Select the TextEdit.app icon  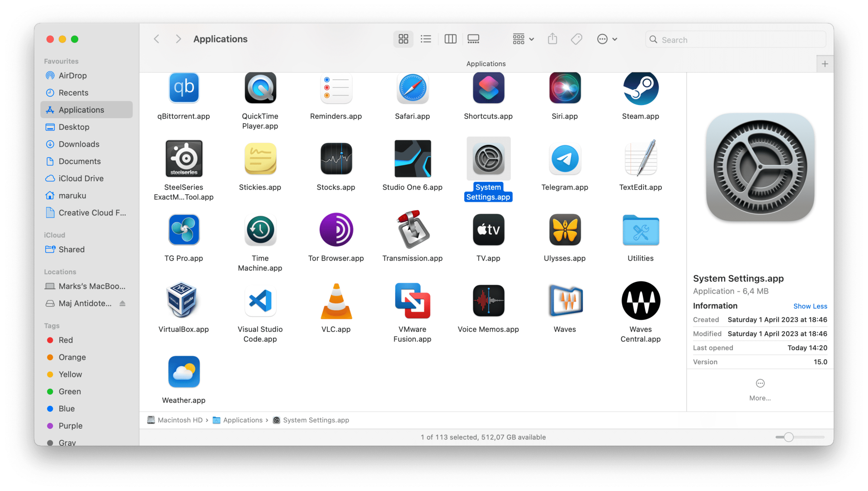[641, 158]
